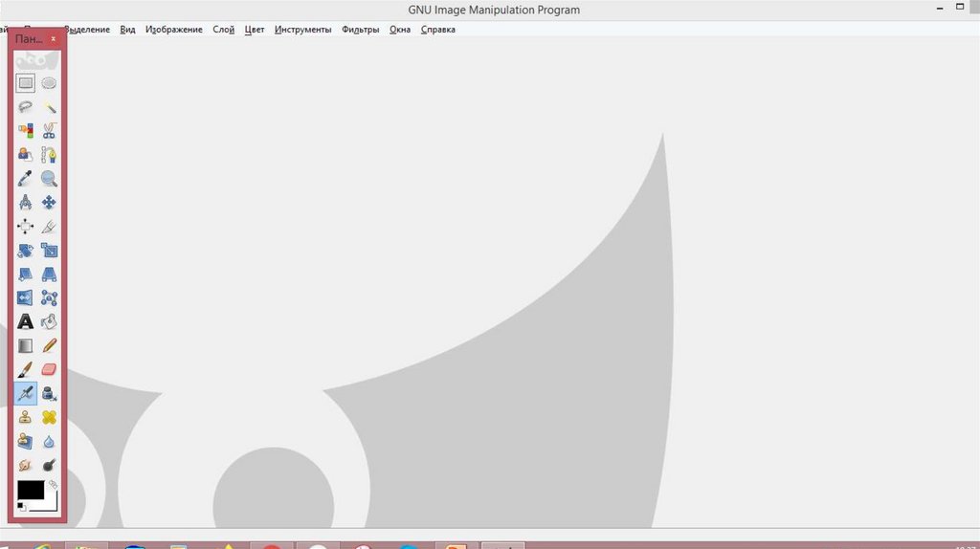This screenshot has height=549, width=980.
Task: Choose the Fuzzy Select magic wand tool
Action: click(x=49, y=107)
